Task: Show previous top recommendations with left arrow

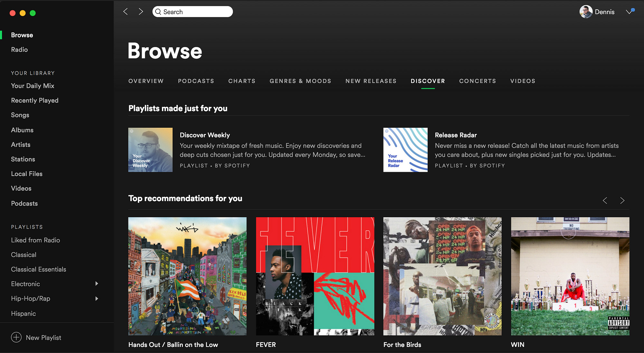Action: (605, 200)
